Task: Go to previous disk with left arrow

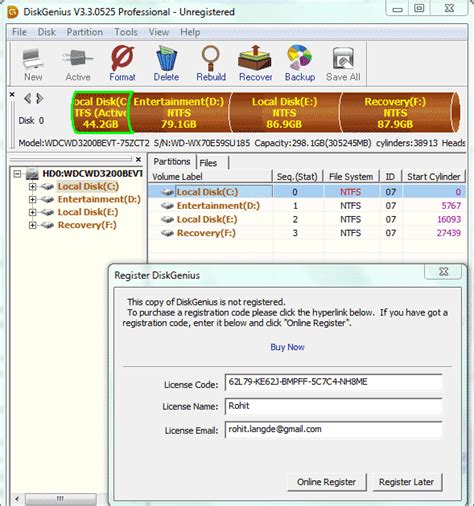Action: 28,99
